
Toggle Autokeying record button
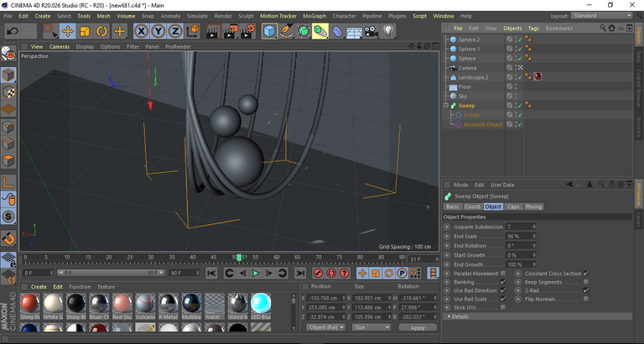[331, 273]
